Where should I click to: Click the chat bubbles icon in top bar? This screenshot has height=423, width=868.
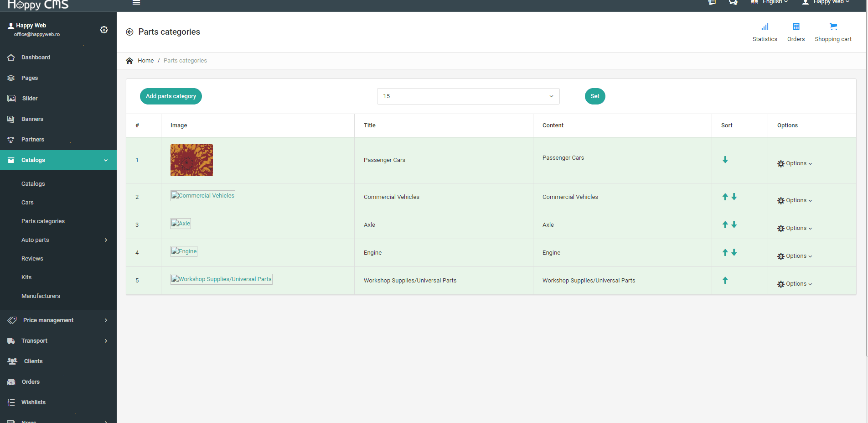tap(733, 2)
